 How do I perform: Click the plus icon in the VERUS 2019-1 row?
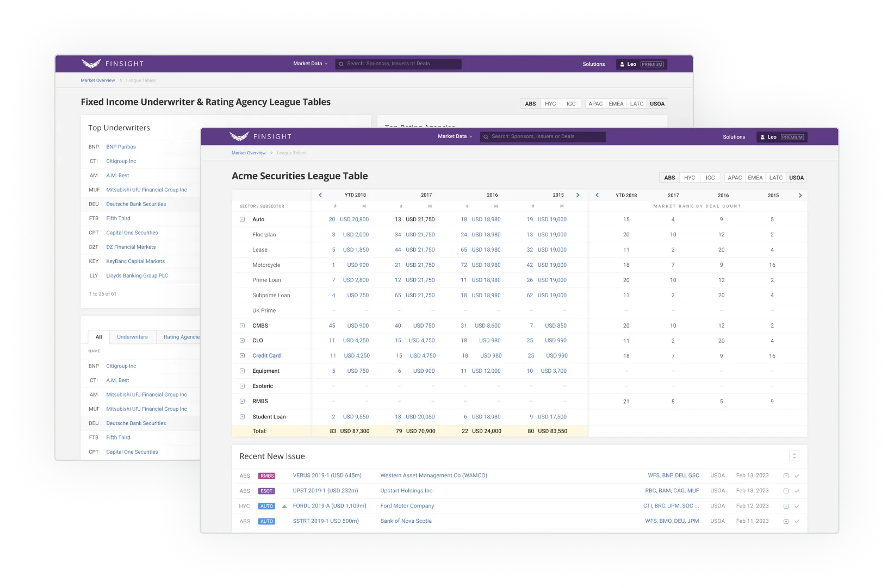(786, 476)
